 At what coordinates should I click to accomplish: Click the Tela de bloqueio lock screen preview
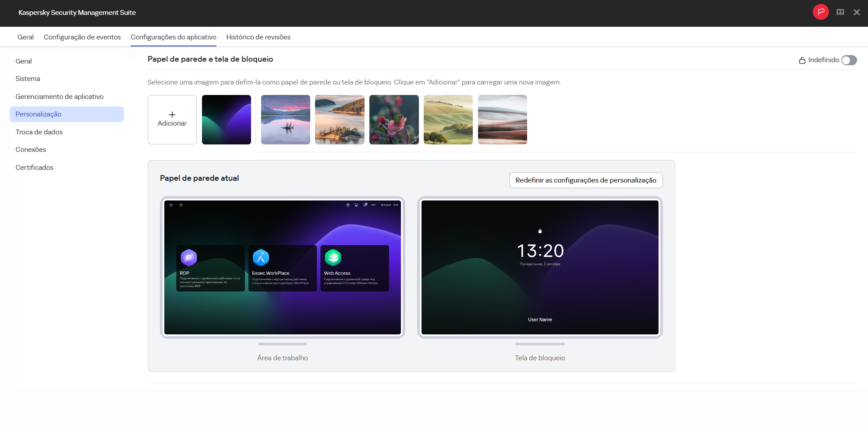(x=539, y=267)
